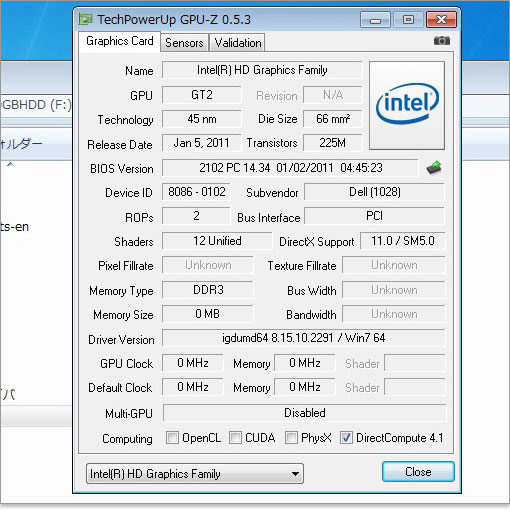This screenshot has width=510, height=511.
Task: Tick the CUDA checkbox
Action: (x=235, y=438)
